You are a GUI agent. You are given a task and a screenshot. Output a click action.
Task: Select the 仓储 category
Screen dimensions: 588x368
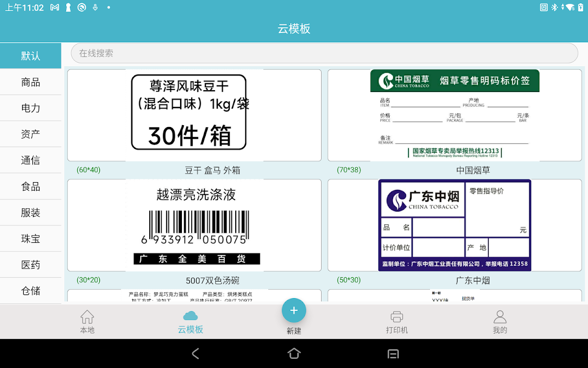[x=31, y=291]
